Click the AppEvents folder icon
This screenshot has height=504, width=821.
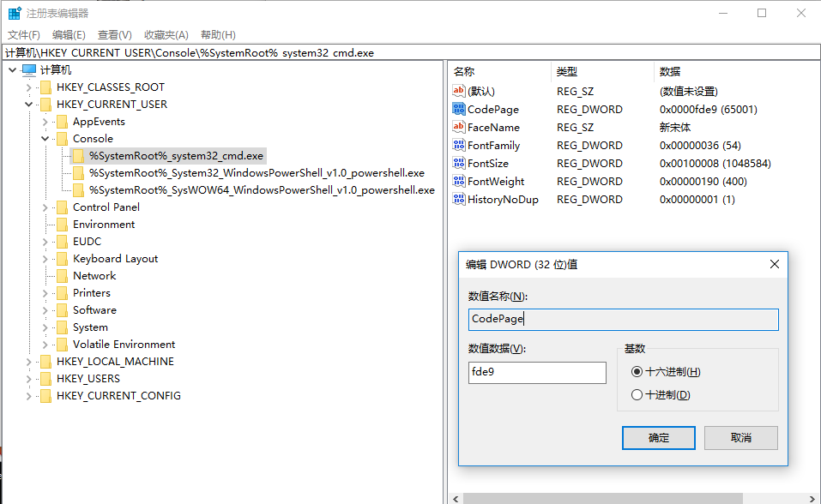62,122
